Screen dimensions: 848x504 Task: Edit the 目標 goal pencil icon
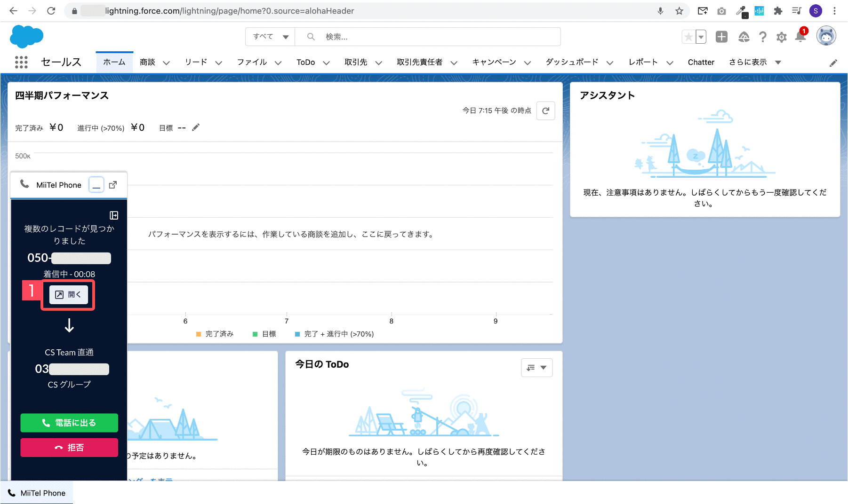point(196,127)
